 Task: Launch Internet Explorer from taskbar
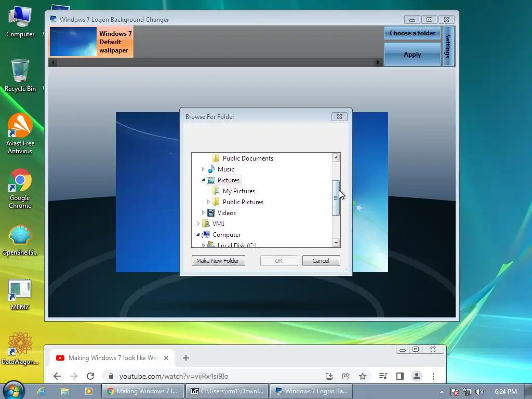(42, 391)
